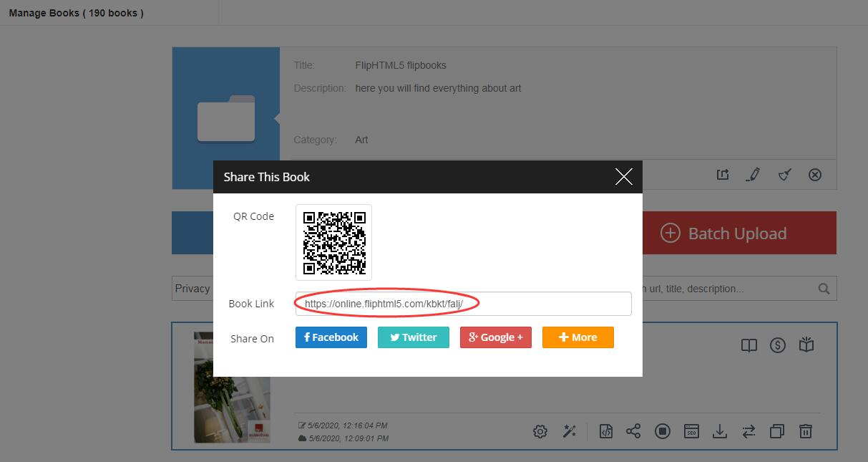The image size is (868, 462).
Task: Duplicate the book with the copy icon
Action: click(777, 430)
